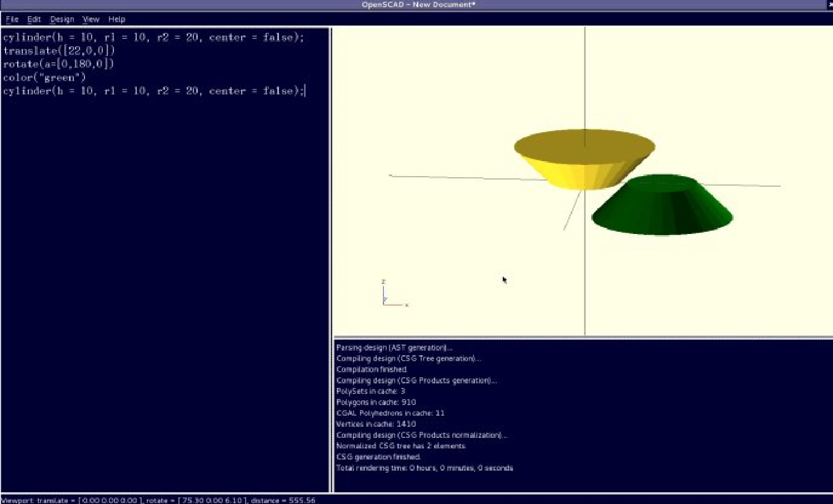This screenshot has width=833, height=504.
Task: Open the View menu
Action: pos(91,19)
